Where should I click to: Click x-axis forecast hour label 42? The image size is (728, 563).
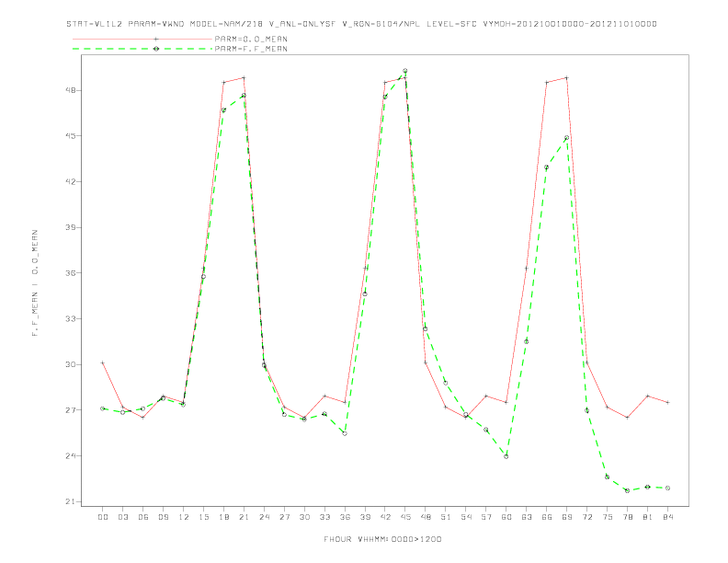coord(385,517)
